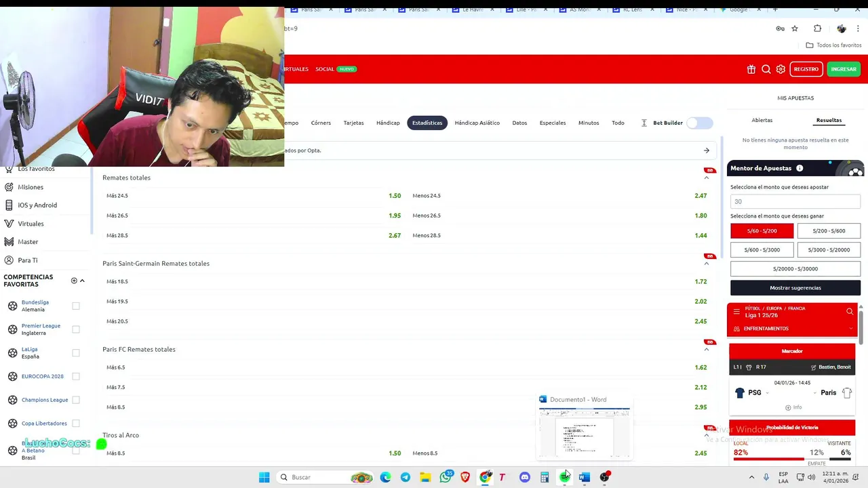
Task: Select the S/200 - S/600 win amount
Action: [x=829, y=231]
